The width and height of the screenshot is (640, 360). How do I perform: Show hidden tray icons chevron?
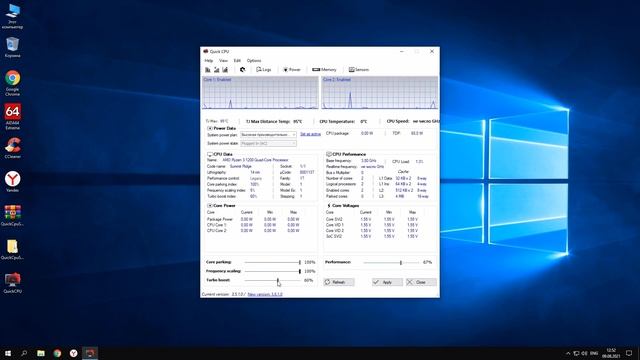point(568,353)
